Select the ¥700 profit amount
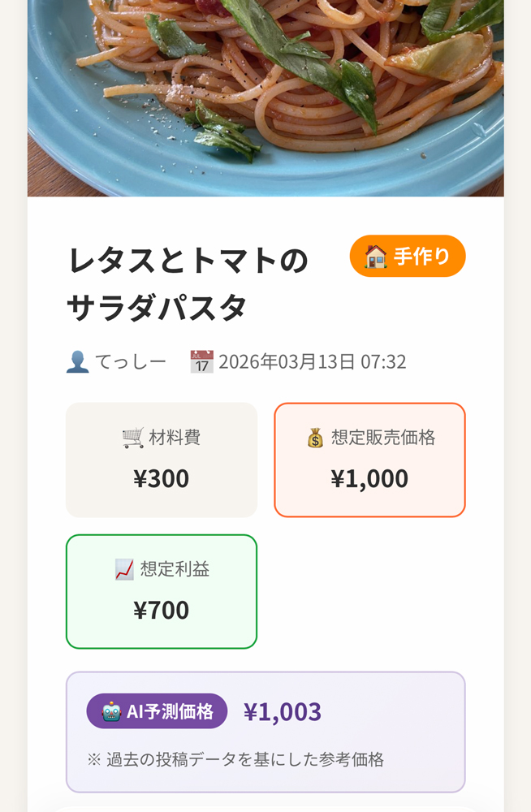This screenshot has height=812, width=531. coord(162,610)
